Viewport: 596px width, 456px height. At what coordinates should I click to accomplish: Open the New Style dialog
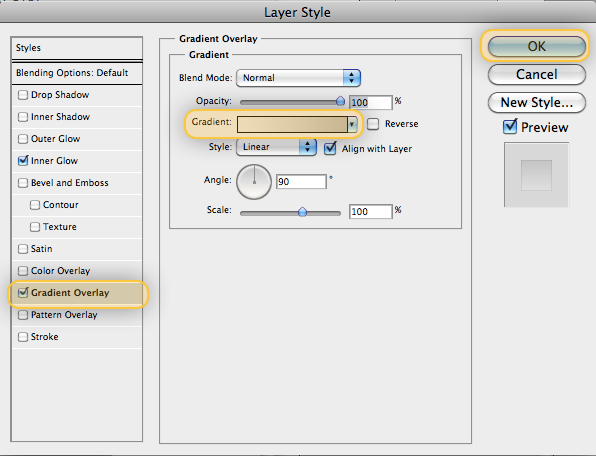(x=536, y=103)
